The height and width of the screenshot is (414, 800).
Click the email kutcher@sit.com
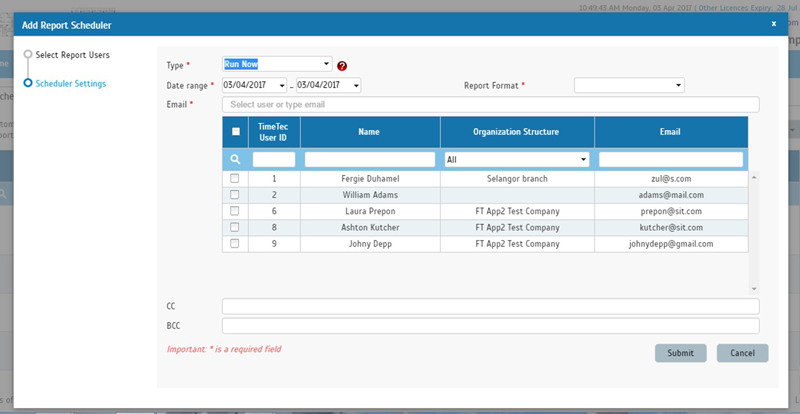click(x=671, y=227)
